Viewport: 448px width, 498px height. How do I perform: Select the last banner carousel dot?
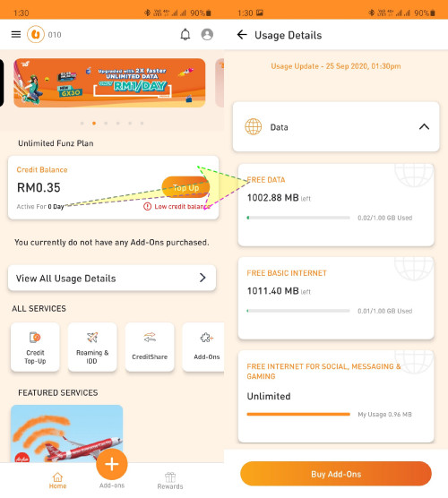click(142, 124)
